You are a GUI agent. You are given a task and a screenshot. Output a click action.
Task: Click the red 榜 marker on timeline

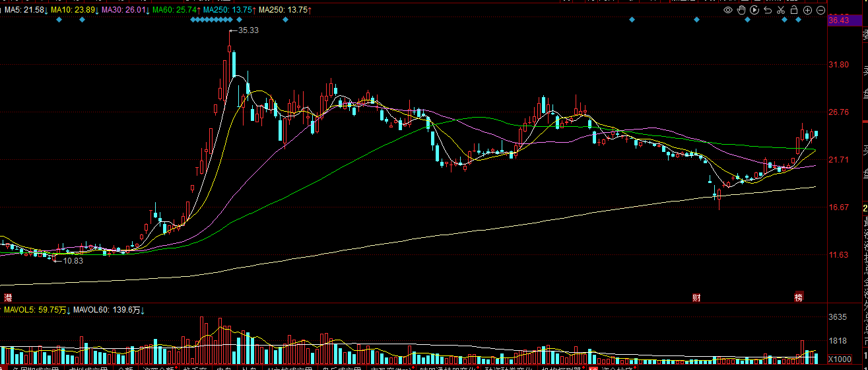(x=799, y=297)
